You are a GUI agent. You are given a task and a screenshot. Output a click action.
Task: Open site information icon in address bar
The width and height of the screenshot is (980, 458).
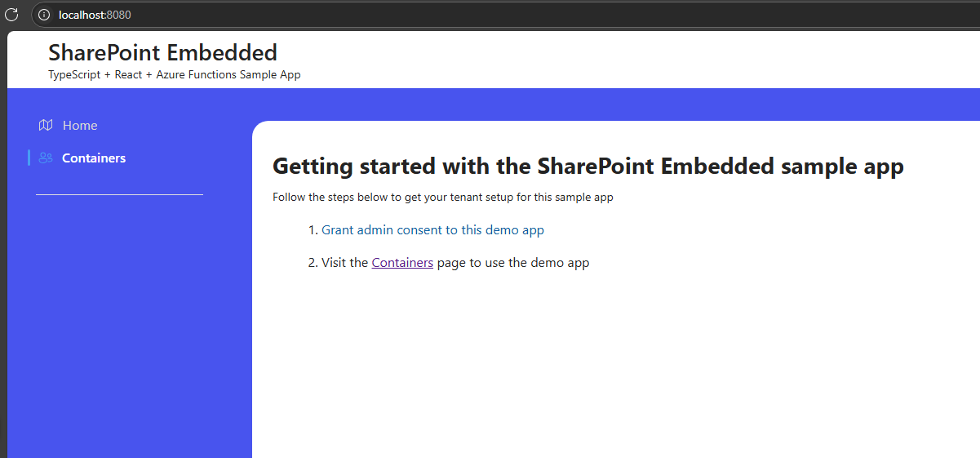(x=45, y=15)
